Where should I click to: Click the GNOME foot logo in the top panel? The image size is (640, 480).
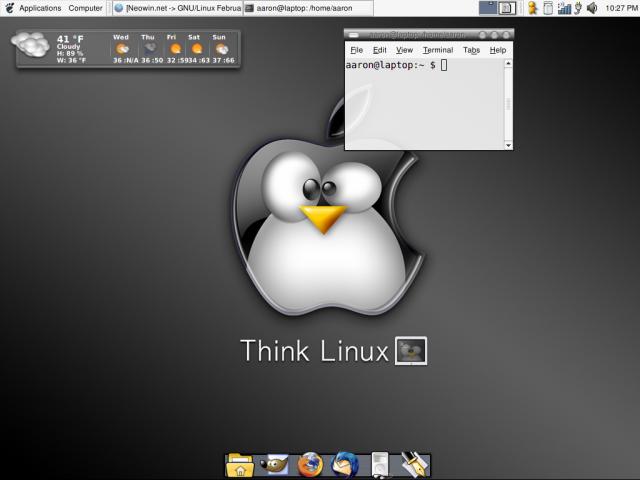click(9, 8)
